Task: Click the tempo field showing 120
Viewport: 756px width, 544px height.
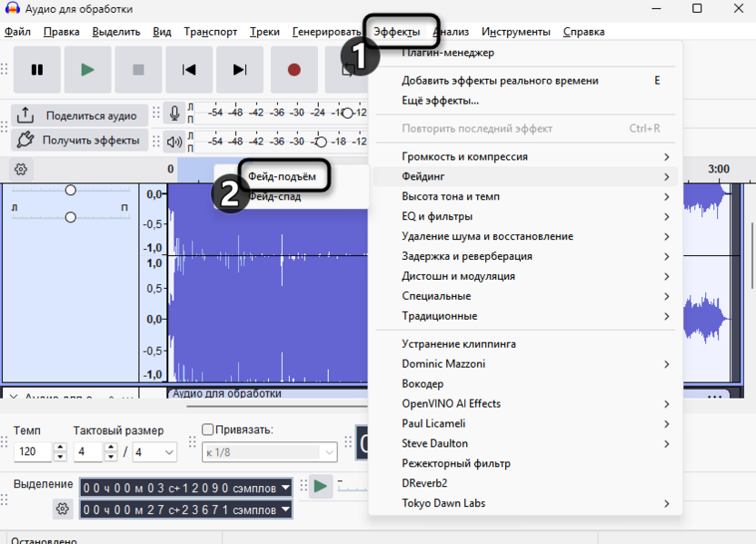Action: point(33,451)
